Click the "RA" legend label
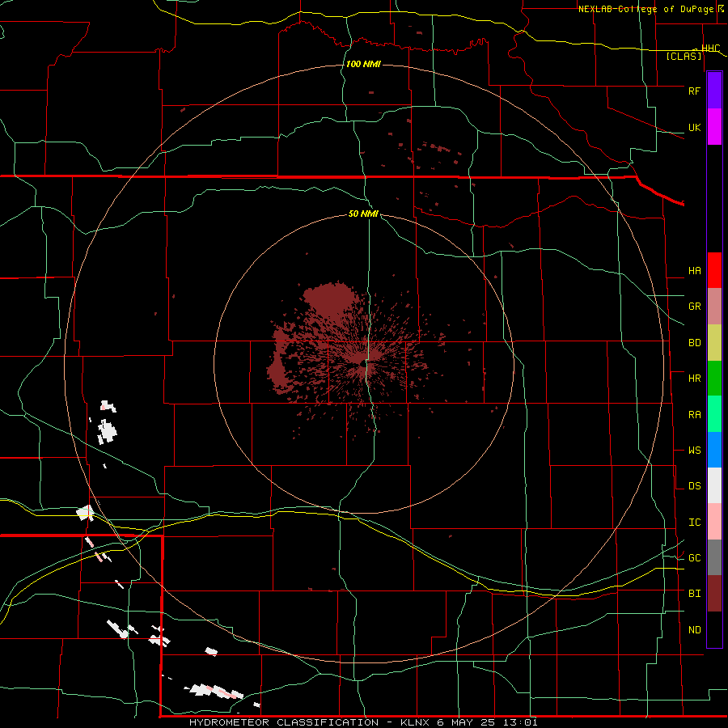Screen dimensions: 728x728 694,415
